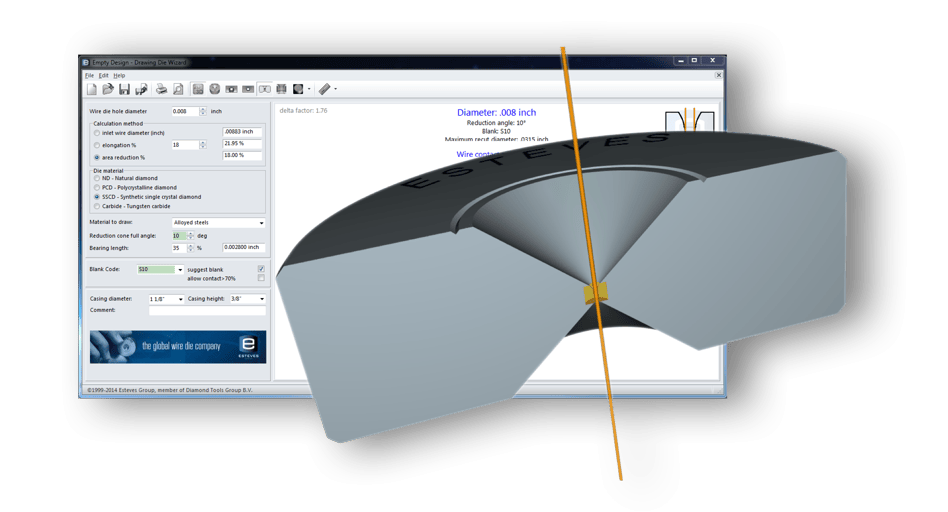This screenshot has height=512, width=948.
Task: Create a new design with the blank page icon
Action: tap(92, 89)
